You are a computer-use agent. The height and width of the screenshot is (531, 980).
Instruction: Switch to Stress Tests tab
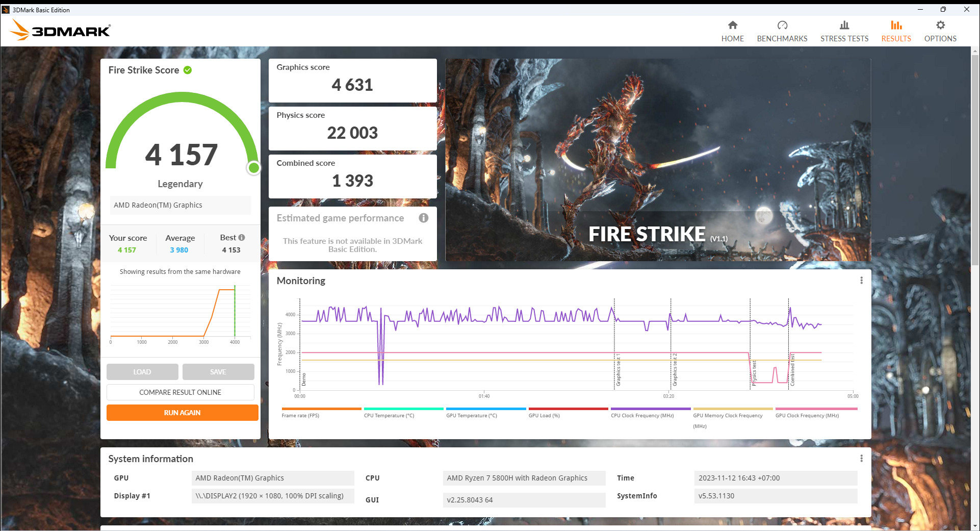(x=844, y=31)
